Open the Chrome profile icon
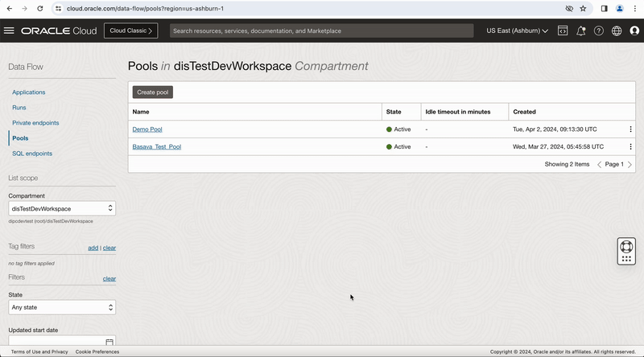 (619, 8)
